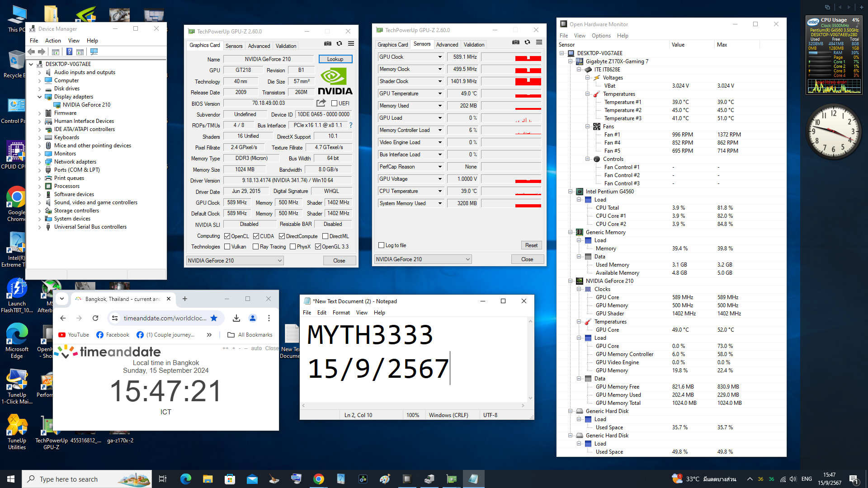Collapse the Generic Memory node in Open Hardware Monitor

tap(571, 232)
